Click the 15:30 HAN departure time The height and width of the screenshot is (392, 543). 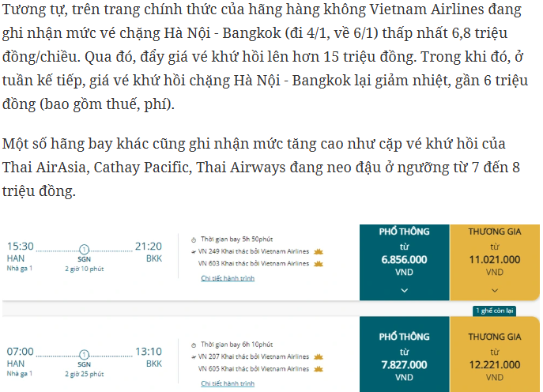[21, 246]
